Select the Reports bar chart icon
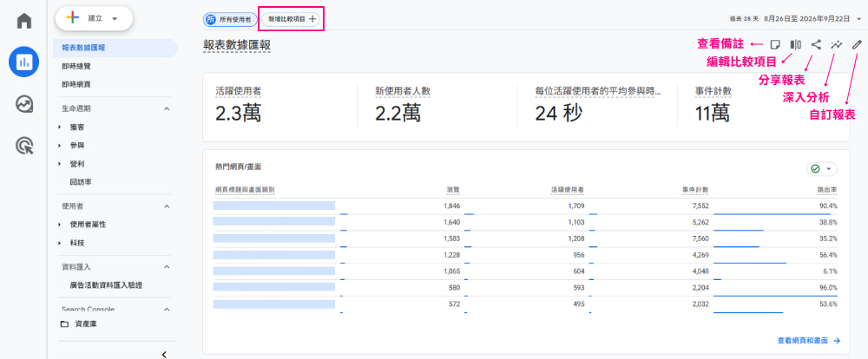The width and height of the screenshot is (868, 359). point(23,62)
